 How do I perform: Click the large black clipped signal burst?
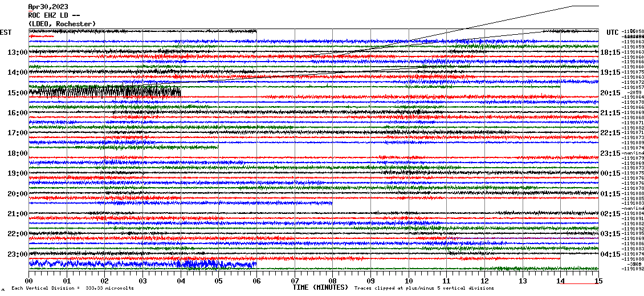[x=104, y=91]
